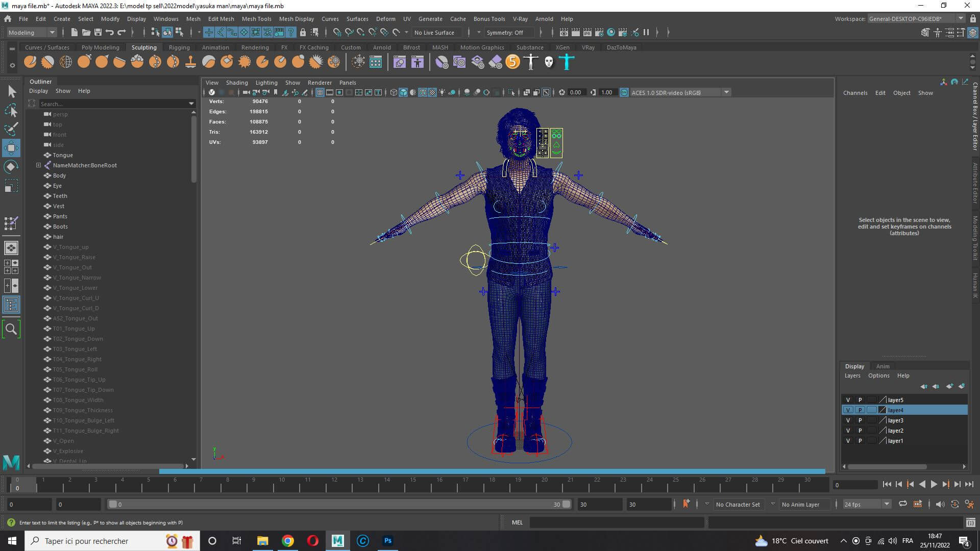The image size is (980, 551).
Task: Toggle the P playback box of layer3
Action: click(860, 420)
